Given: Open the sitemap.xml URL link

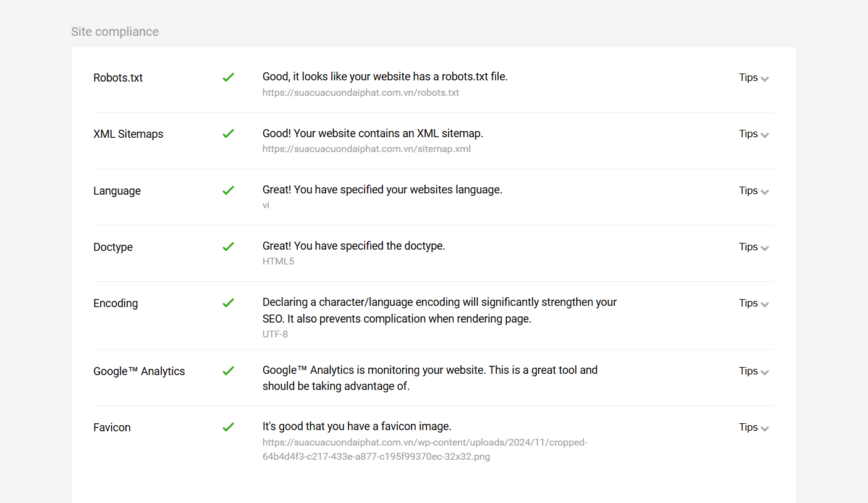Looking at the screenshot, I should pyautogui.click(x=366, y=149).
